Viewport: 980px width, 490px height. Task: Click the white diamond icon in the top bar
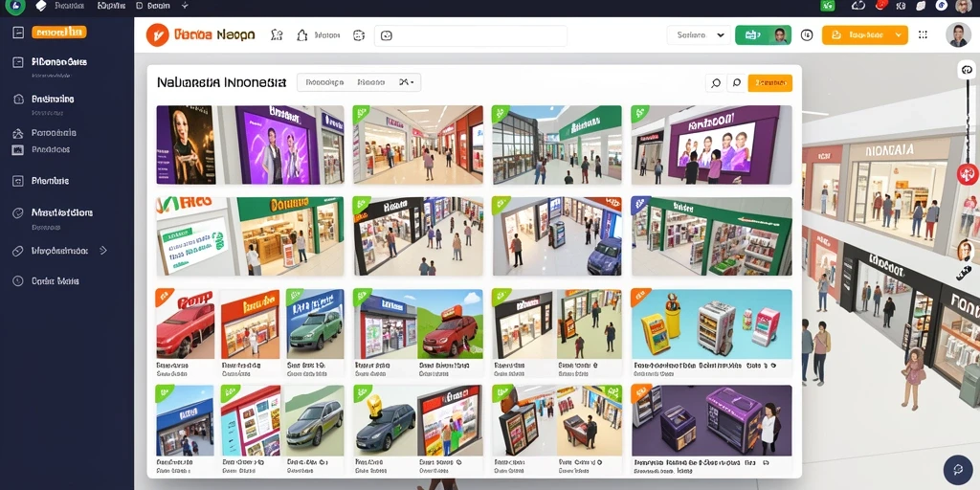click(x=41, y=7)
